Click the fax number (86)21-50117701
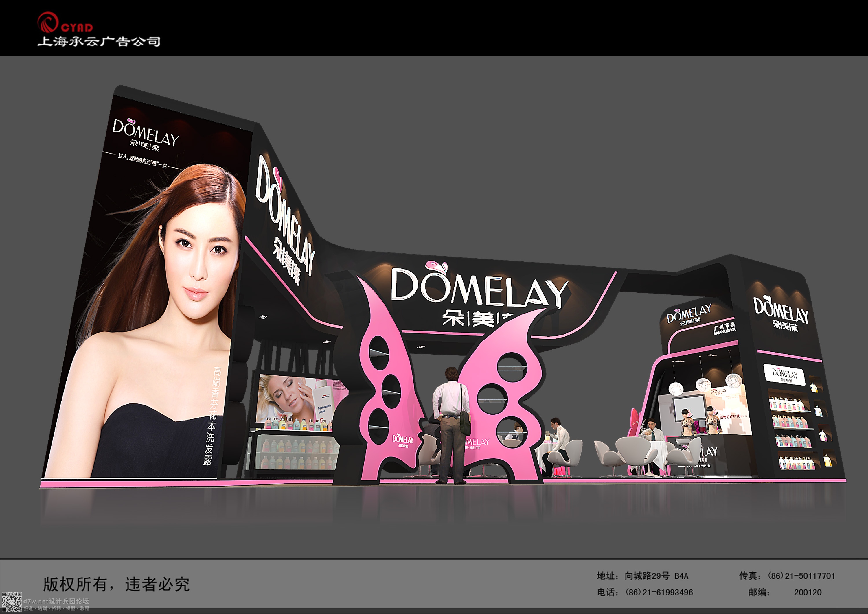The image size is (868, 614). [801, 576]
